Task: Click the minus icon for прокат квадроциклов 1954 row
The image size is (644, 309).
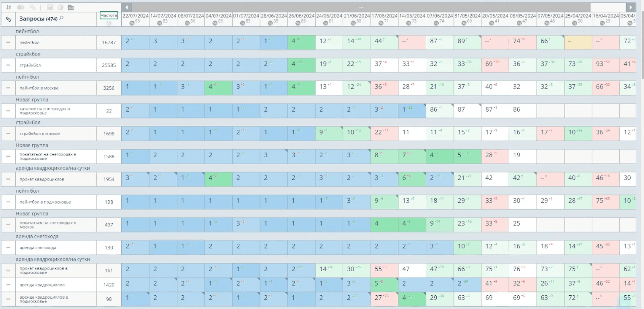Action: pyautogui.click(x=8, y=179)
